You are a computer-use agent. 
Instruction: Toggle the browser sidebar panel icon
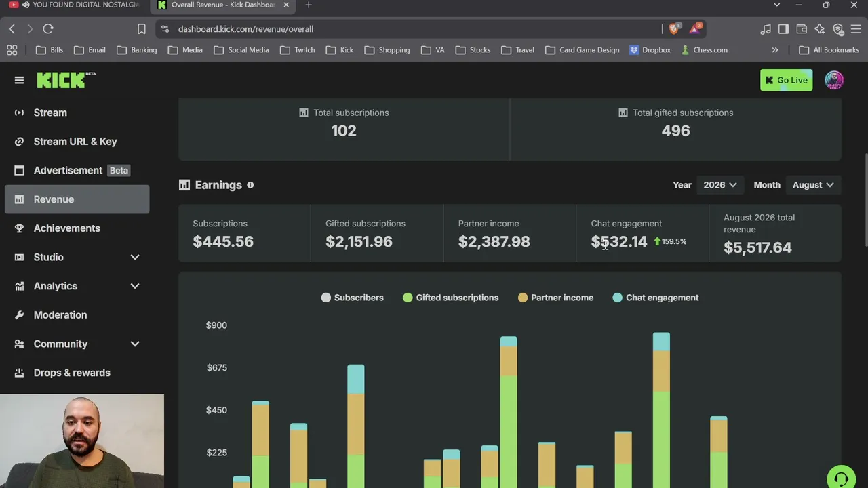pyautogui.click(x=783, y=29)
